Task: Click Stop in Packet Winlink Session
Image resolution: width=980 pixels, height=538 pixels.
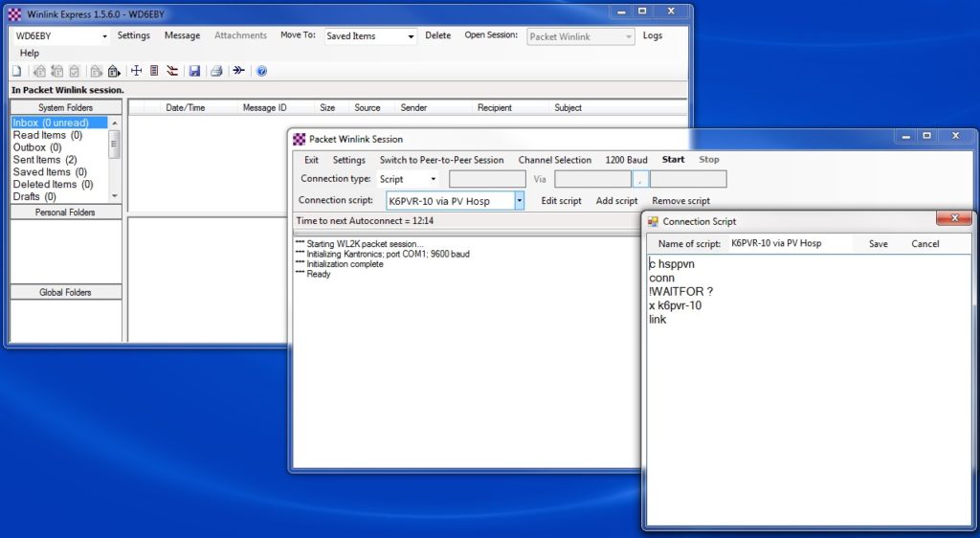Action: [x=709, y=159]
